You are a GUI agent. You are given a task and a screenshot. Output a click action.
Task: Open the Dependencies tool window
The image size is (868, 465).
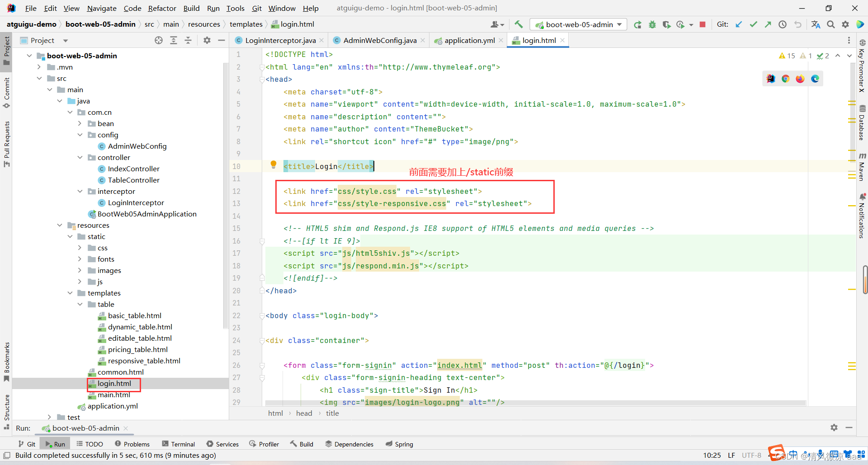(349, 444)
